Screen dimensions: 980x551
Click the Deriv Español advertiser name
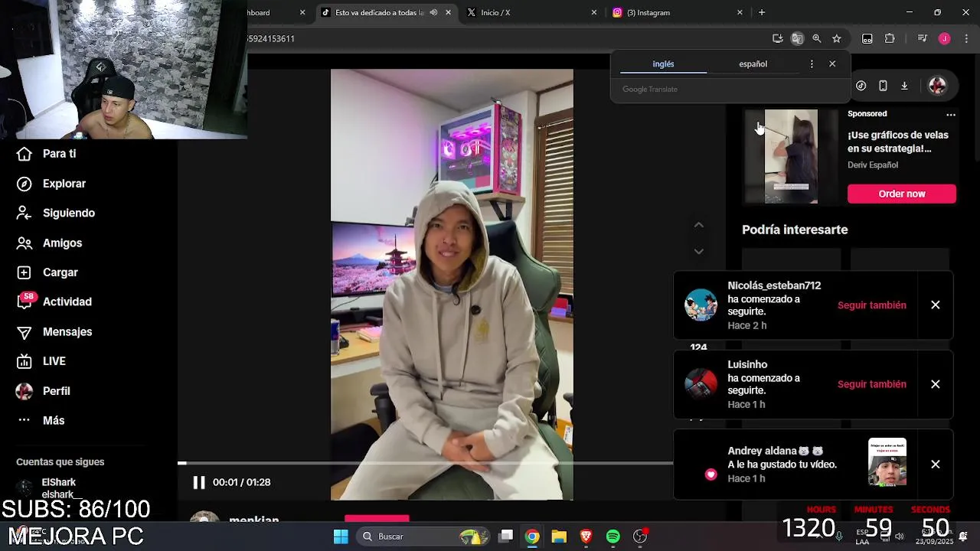click(x=873, y=165)
